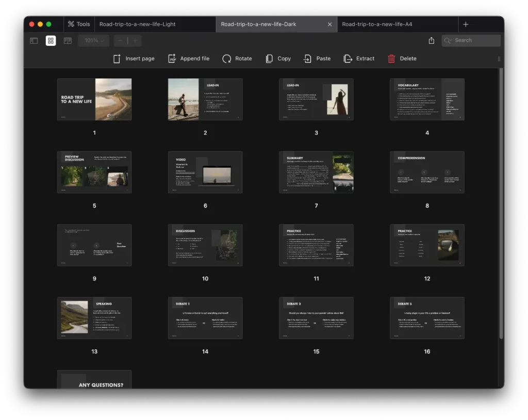Toggle the sidebar panel view
This screenshot has height=420, width=528.
(x=34, y=41)
